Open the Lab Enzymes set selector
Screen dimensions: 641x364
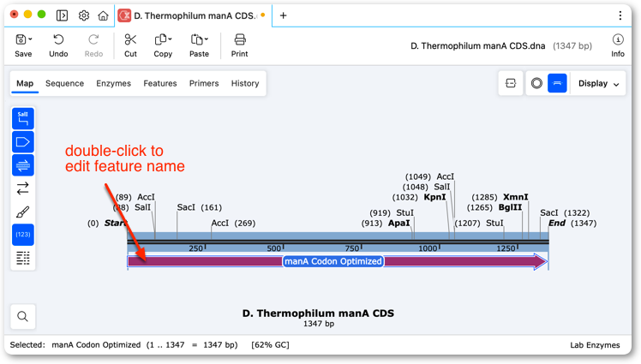595,345
